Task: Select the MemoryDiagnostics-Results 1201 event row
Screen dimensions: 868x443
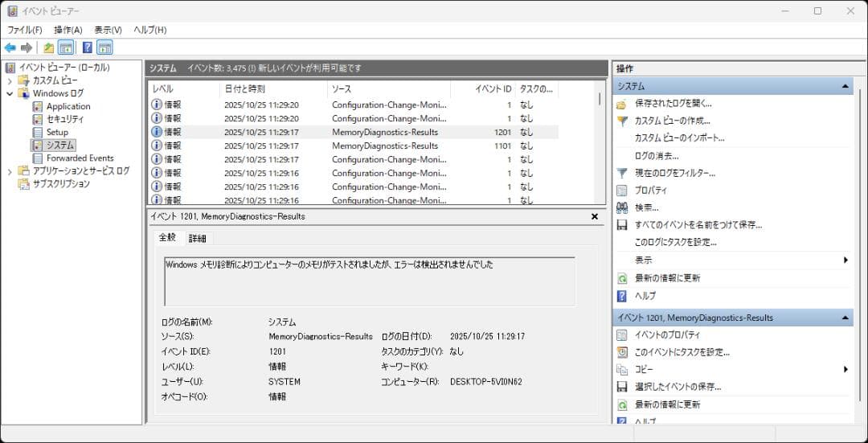Action: coord(353,133)
